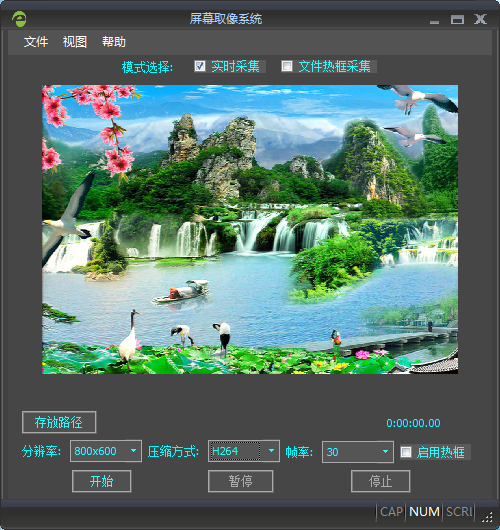Click the NUM status bar indicator
Screen dimensions: 500x530
(424, 511)
